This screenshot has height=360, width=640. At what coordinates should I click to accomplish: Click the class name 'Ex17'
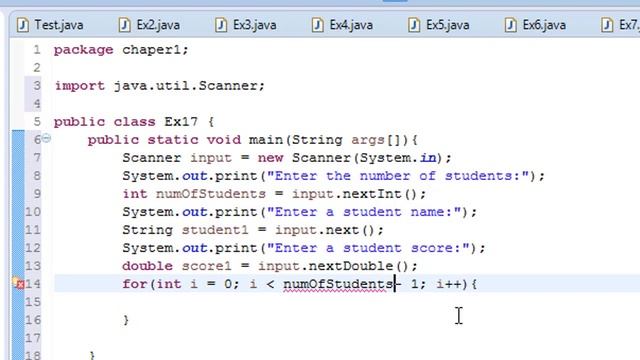coord(181,122)
